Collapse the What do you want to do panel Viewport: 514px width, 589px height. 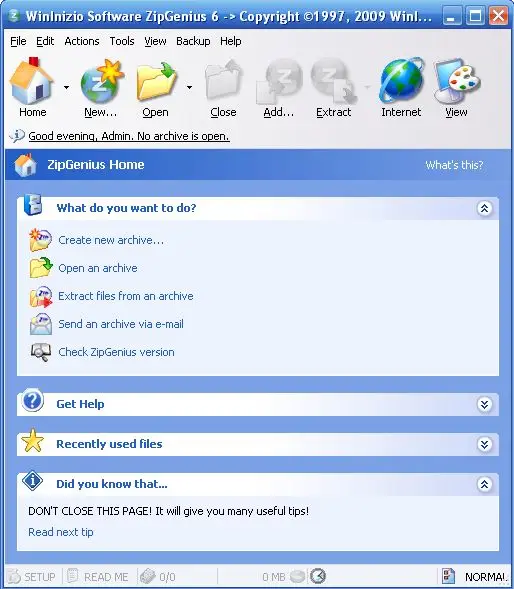pos(484,208)
